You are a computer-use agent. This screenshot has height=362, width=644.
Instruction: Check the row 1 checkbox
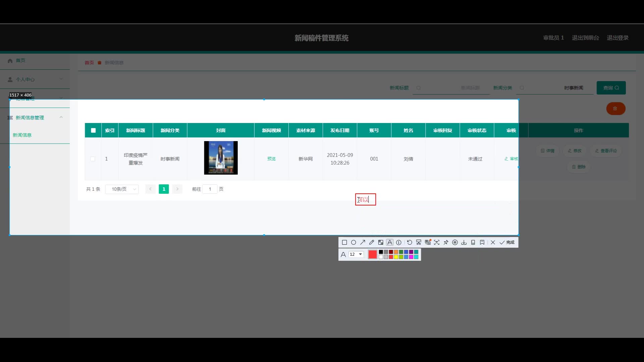(x=93, y=159)
